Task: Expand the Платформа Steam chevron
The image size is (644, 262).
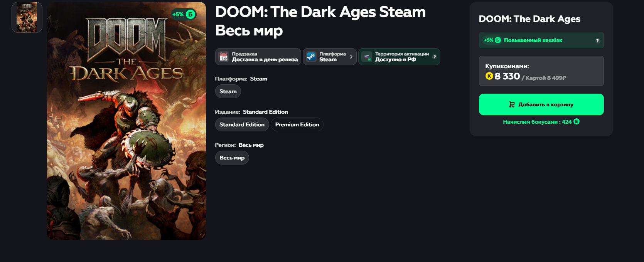Action: tap(351, 57)
